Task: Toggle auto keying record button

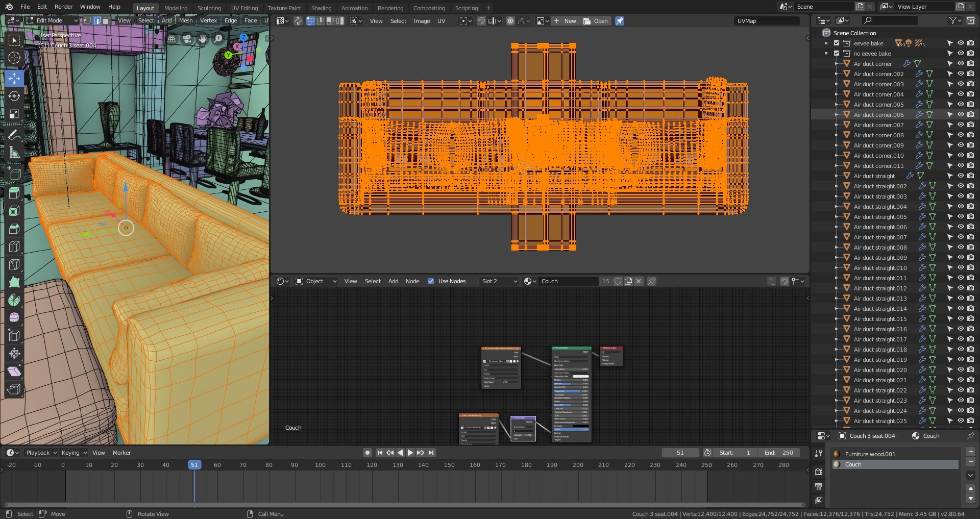Action: point(367,453)
